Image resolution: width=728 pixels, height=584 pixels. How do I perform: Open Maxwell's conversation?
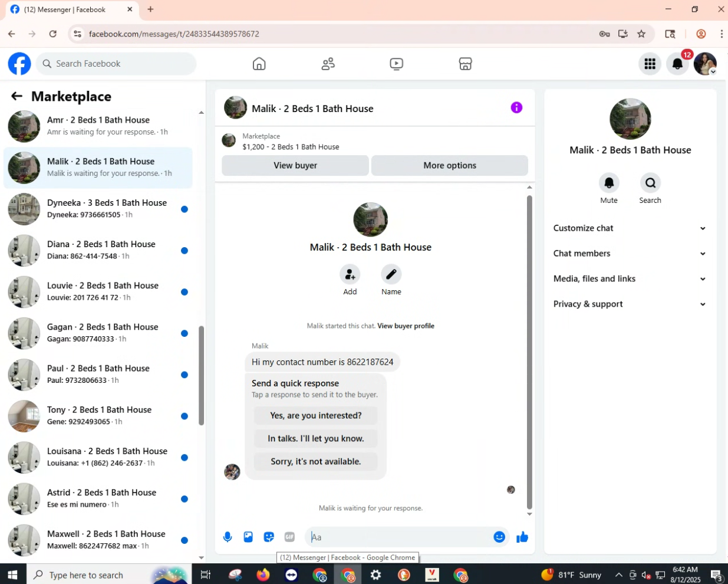(x=98, y=539)
